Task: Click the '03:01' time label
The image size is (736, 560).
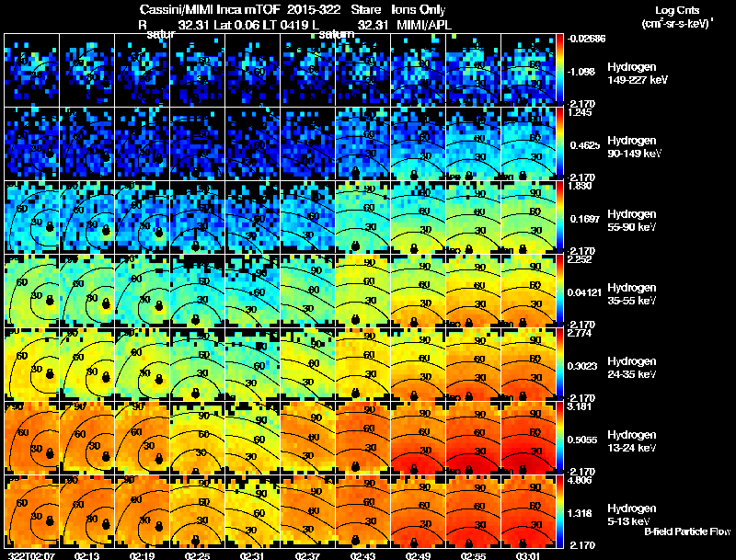Action: point(528,555)
